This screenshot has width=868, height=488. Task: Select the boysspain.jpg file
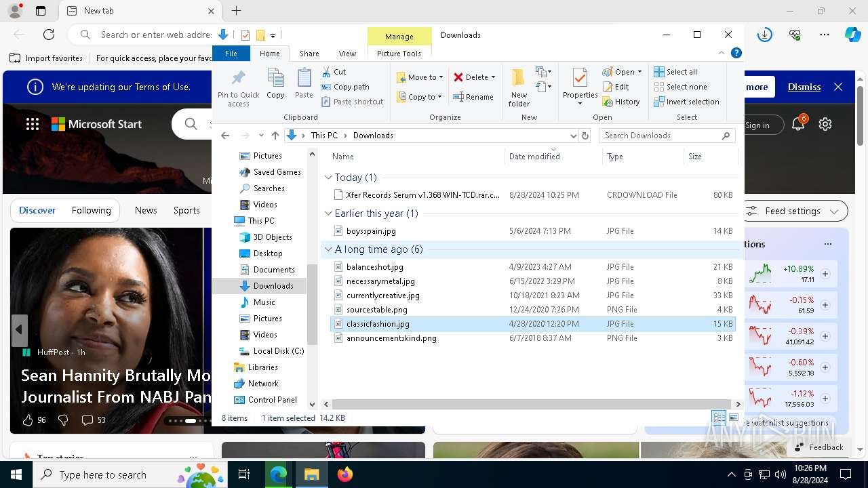(x=371, y=231)
